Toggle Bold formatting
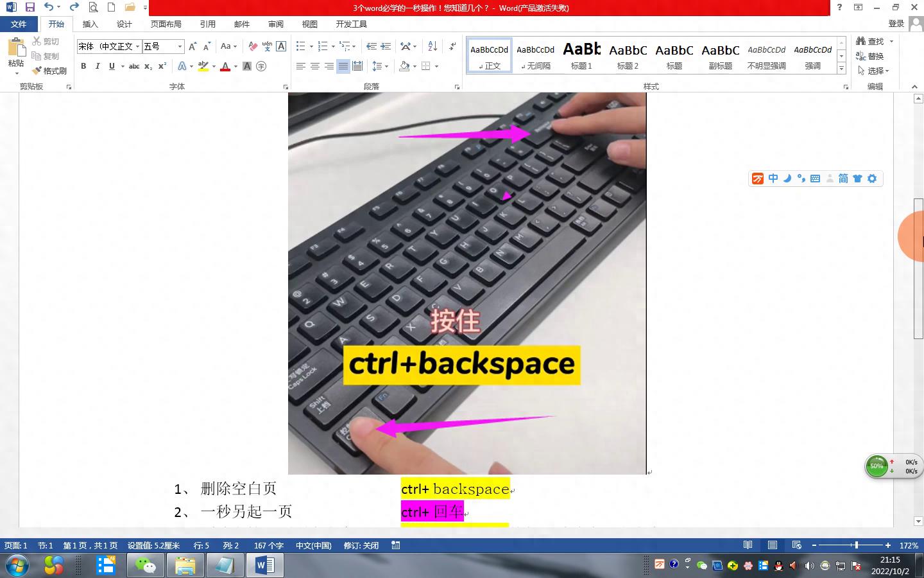The width and height of the screenshot is (924, 578). 83,66
